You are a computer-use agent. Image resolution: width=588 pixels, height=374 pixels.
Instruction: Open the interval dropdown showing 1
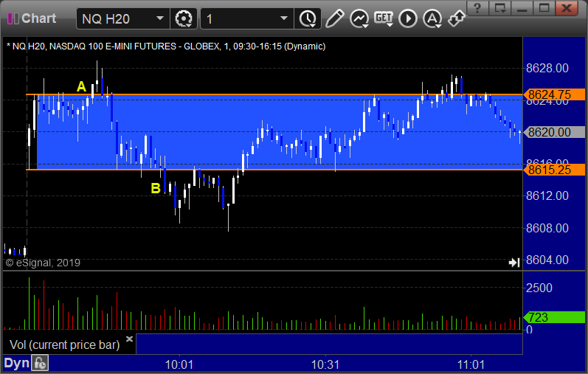click(x=246, y=18)
